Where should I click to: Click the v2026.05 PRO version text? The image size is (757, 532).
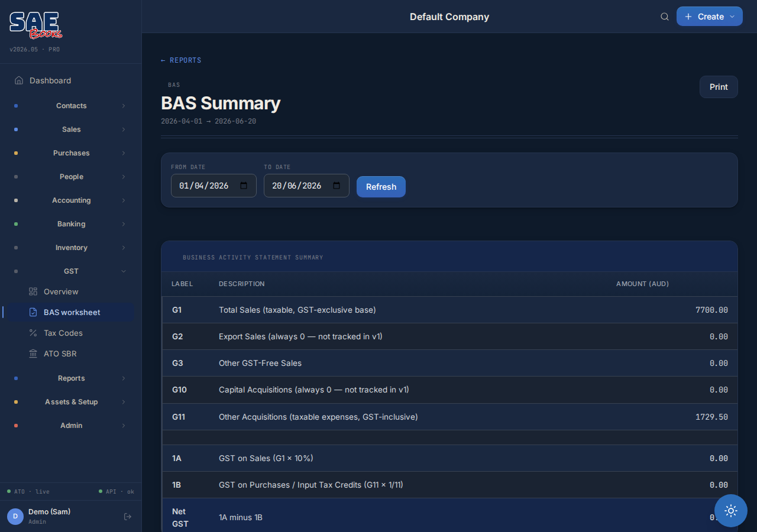pyautogui.click(x=34, y=50)
